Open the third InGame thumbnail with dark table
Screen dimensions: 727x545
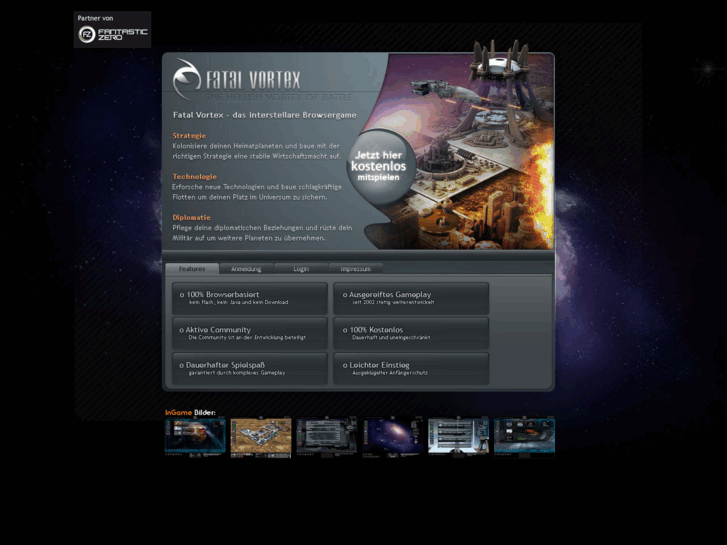327,437
